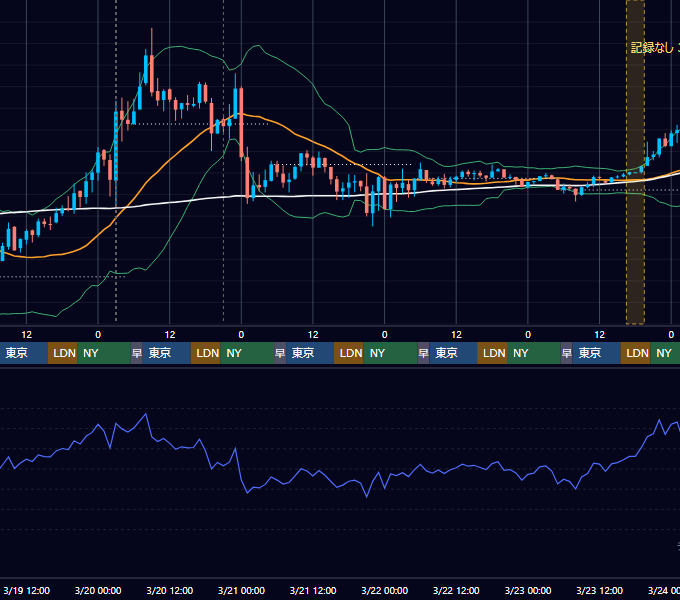Click the 3/19 12:00 date label
Screen dimensions: 680x600
[26, 590]
